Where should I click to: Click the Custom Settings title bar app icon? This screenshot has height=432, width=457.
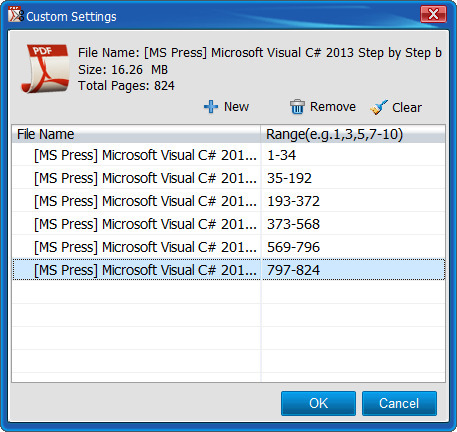[16, 14]
